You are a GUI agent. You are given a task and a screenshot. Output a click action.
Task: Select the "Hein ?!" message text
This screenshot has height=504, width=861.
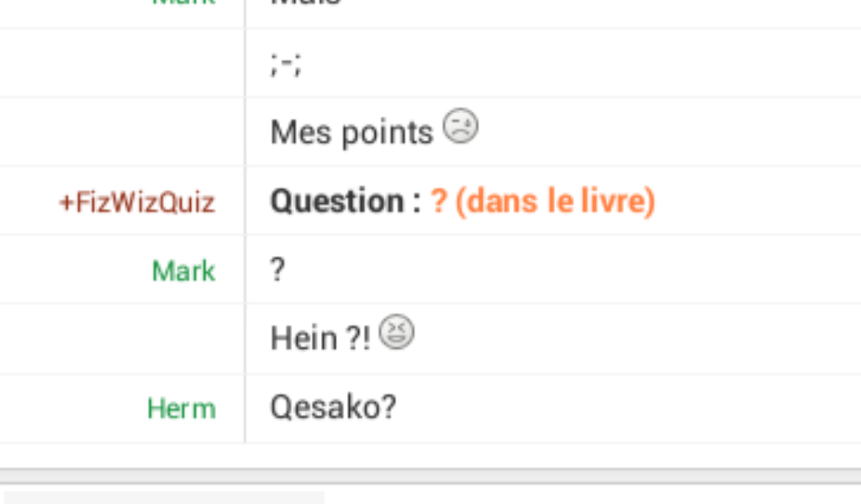[320, 339]
